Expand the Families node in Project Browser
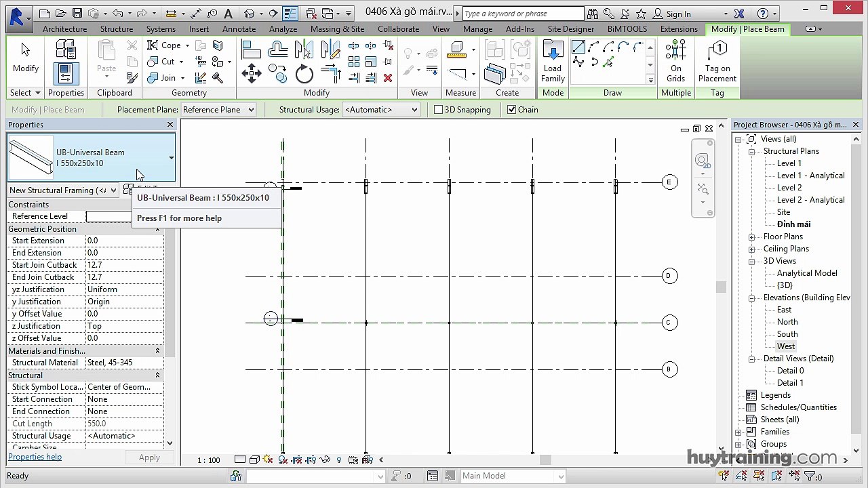Viewport: 868px width, 488px height. 738,432
